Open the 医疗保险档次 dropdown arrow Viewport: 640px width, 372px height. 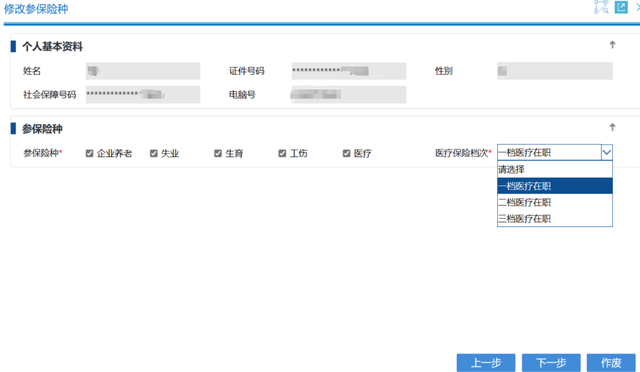(607, 152)
